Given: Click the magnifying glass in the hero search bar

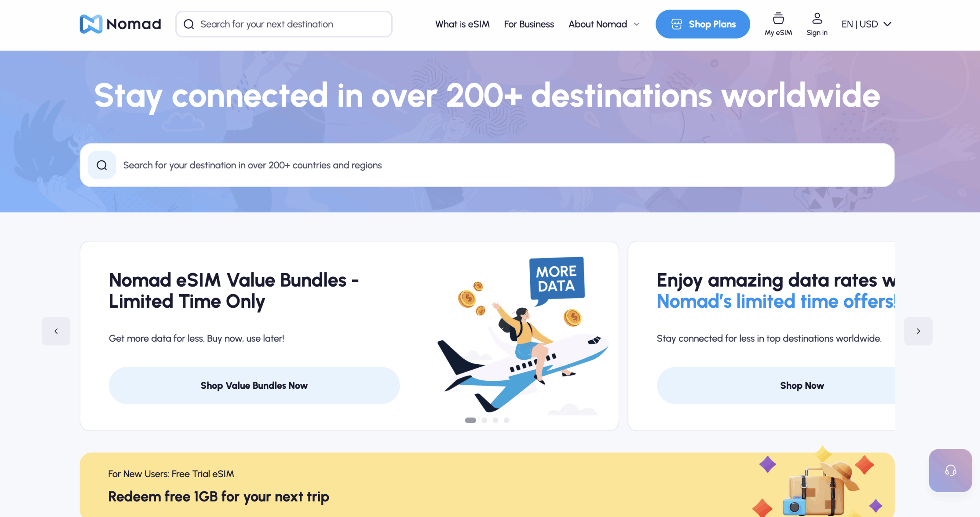Looking at the screenshot, I should coord(101,165).
